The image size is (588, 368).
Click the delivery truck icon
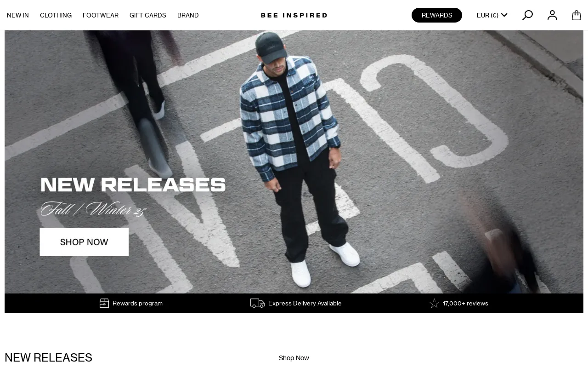pyautogui.click(x=257, y=303)
